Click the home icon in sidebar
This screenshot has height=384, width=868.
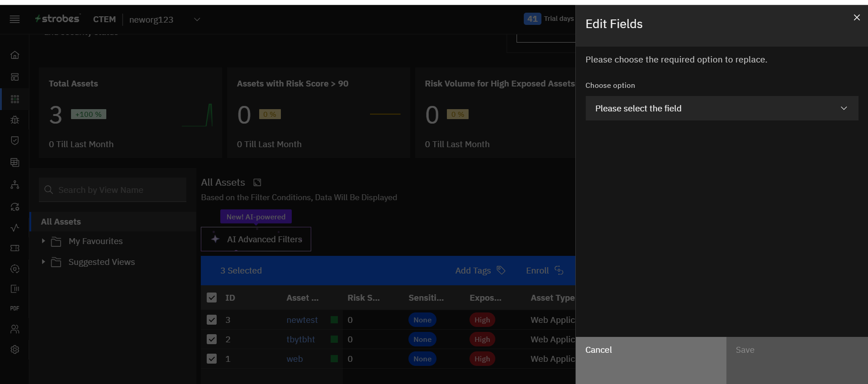pyautogui.click(x=15, y=55)
